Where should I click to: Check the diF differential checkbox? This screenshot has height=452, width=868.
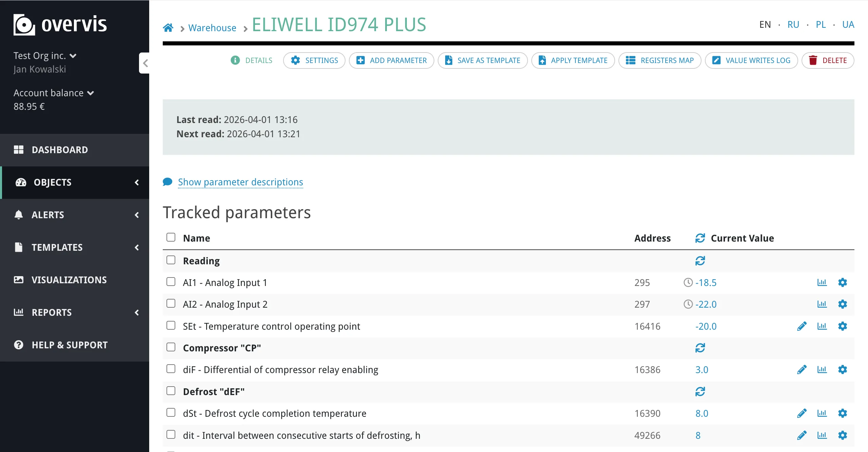(171, 369)
